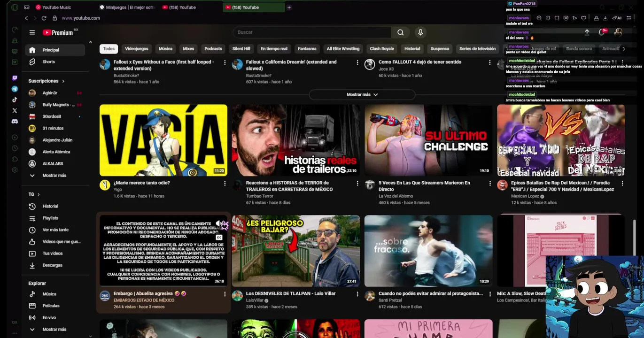Toggle captions (CC) on the Embargo preview
This screenshot has width=644, height=338.
tap(219, 238)
